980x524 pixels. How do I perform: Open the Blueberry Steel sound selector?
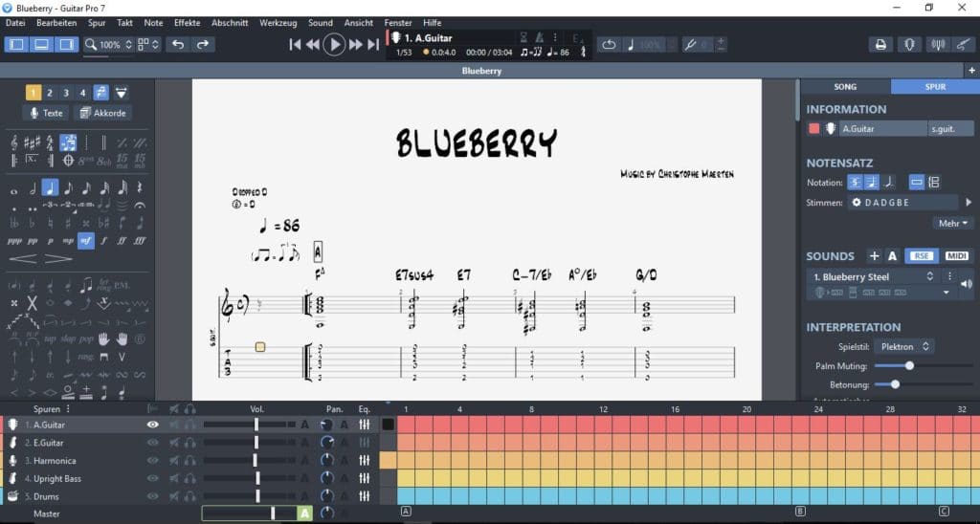pyautogui.click(x=873, y=276)
